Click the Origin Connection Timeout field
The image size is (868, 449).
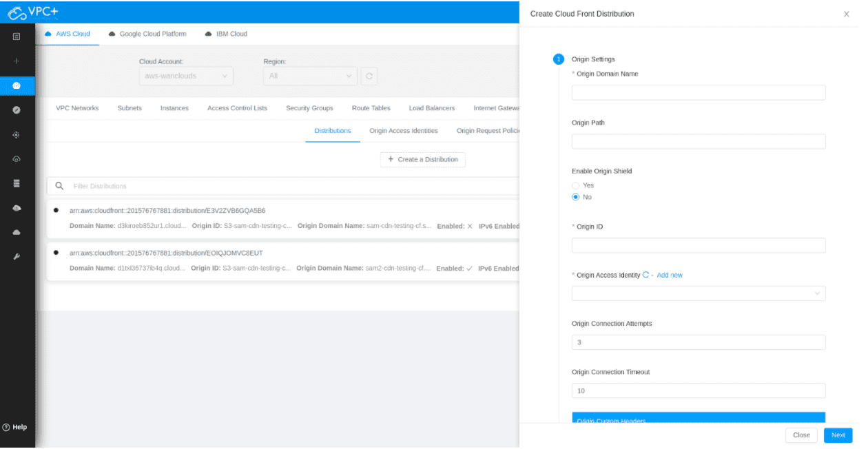point(699,390)
